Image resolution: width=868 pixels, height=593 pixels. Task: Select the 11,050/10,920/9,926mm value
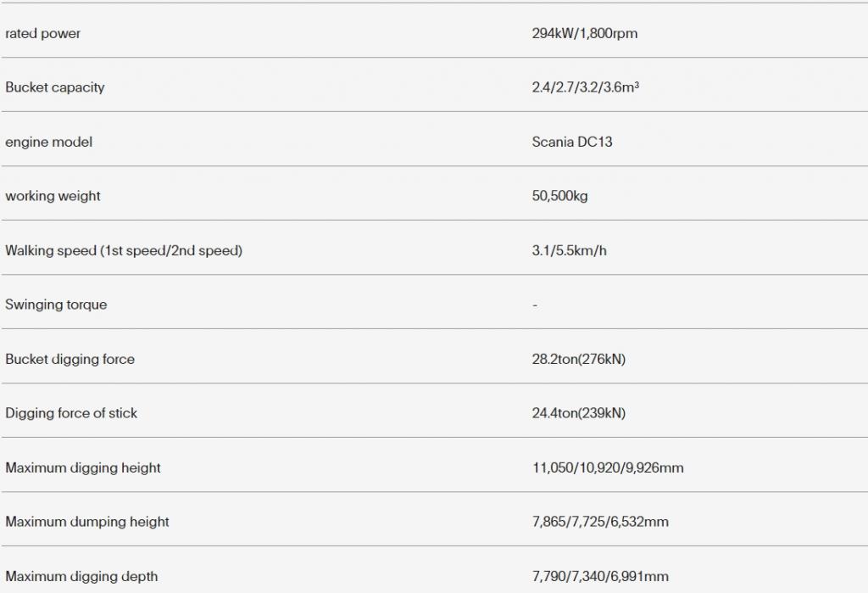(x=608, y=467)
